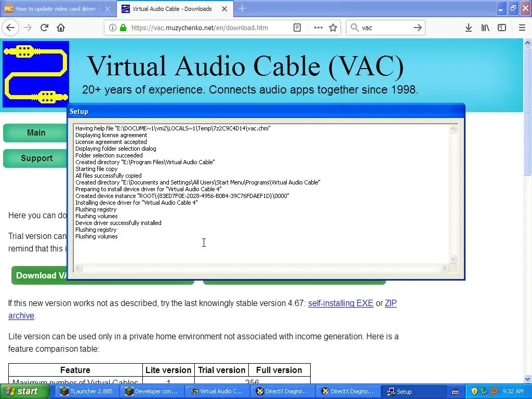The width and height of the screenshot is (532, 399).
Task: Click the 'Lite version' table header
Action: click(x=168, y=370)
